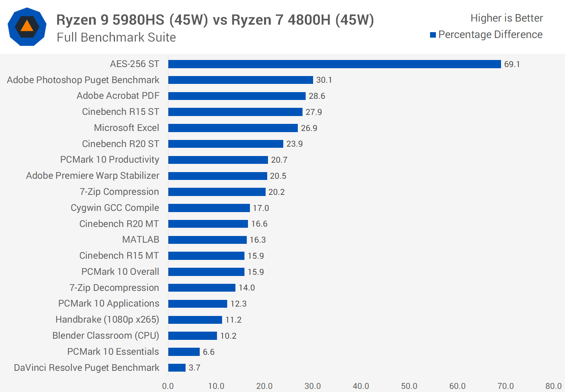
Task: Click the 0.0 axis tick label
Action: click(168, 386)
